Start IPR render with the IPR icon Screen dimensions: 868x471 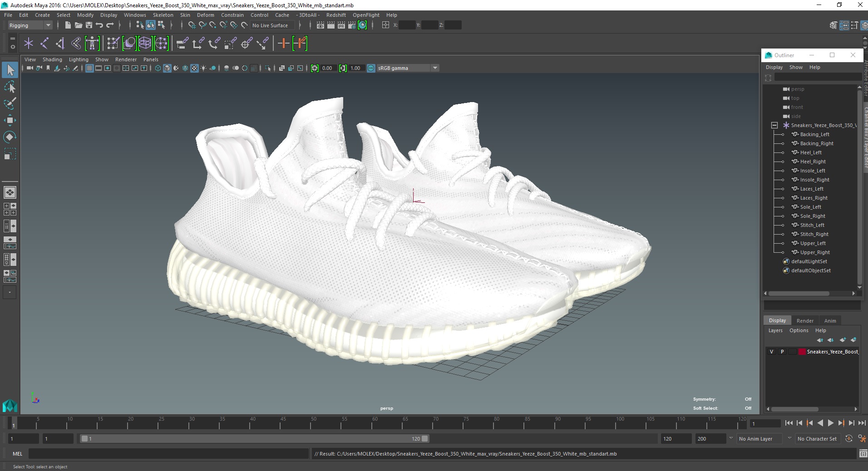point(341,25)
